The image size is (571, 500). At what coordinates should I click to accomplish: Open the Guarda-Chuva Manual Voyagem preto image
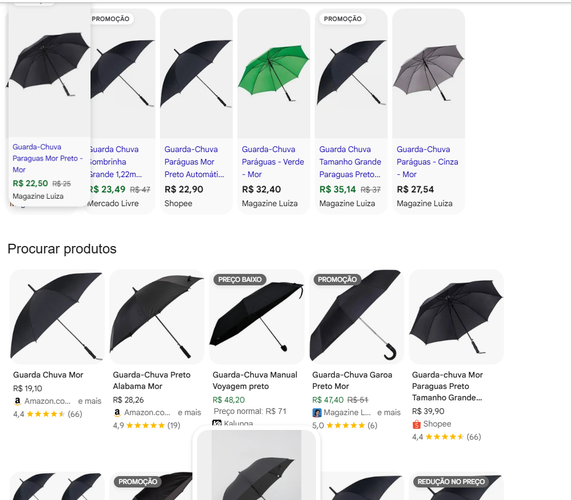pyautogui.click(x=256, y=317)
